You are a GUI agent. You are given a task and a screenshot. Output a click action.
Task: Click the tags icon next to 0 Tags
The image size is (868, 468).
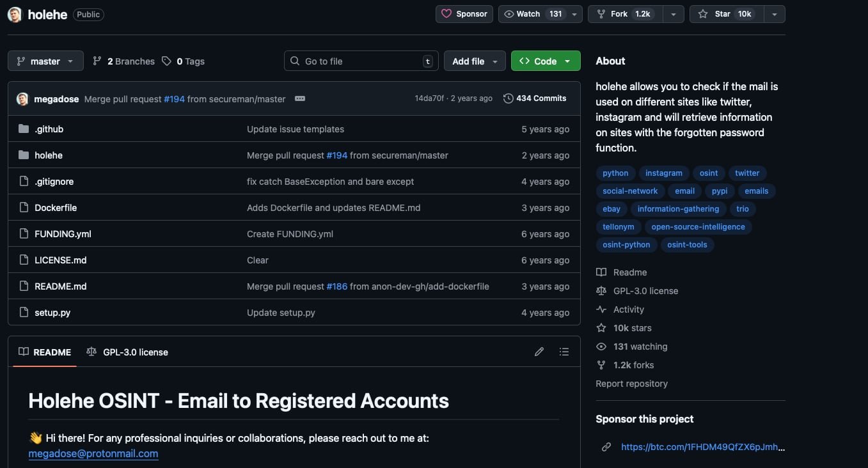[x=166, y=61]
